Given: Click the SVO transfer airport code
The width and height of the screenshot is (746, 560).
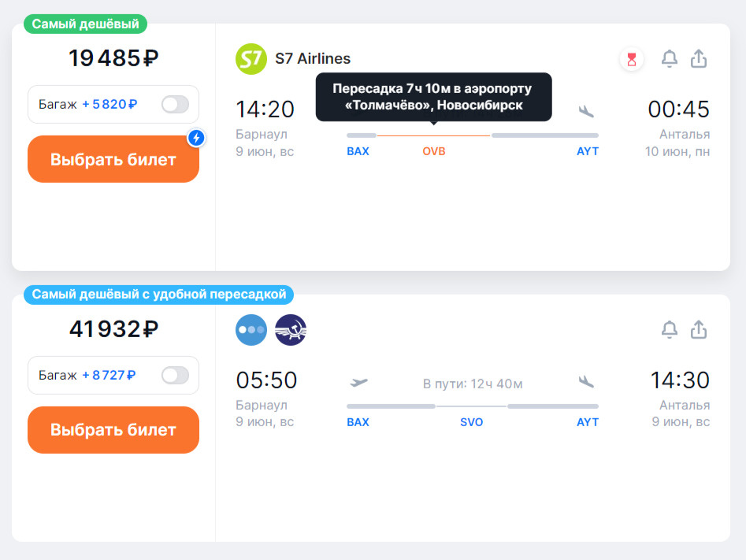Looking at the screenshot, I should pyautogui.click(x=472, y=422).
